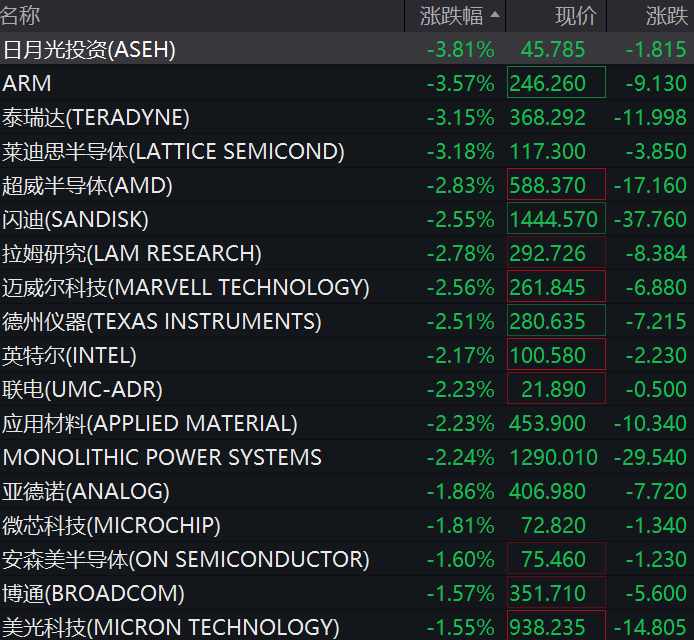
Task: Open 博通(BROADCOM) stock row
Action: 347,593
